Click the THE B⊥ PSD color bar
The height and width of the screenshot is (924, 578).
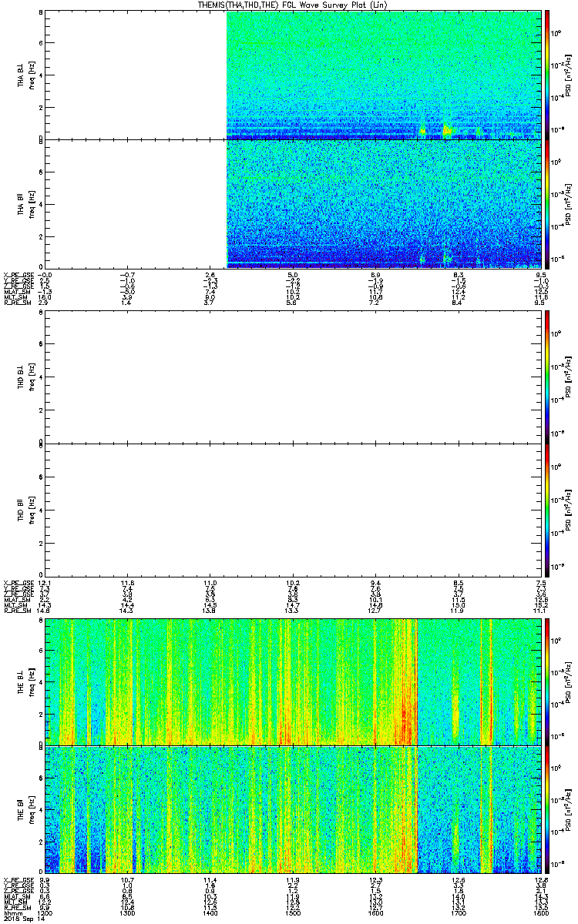click(546, 681)
